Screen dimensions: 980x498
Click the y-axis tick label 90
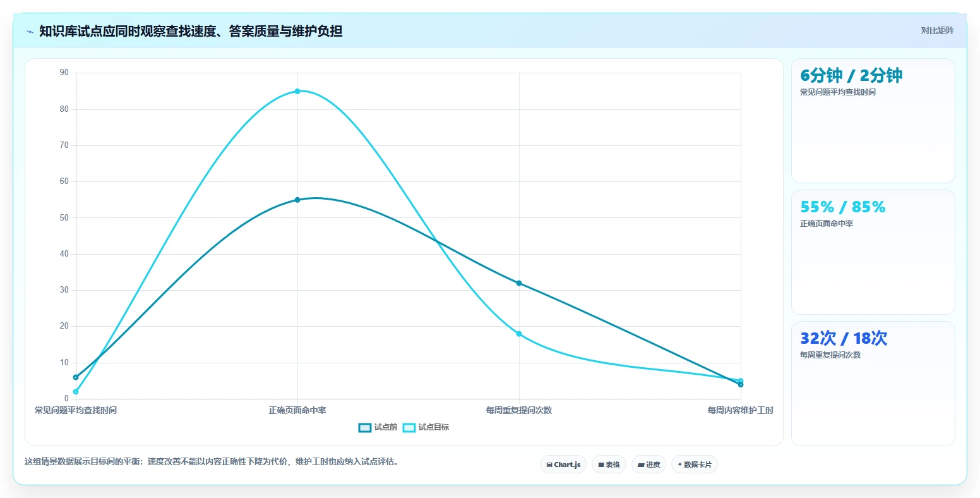[64, 73]
